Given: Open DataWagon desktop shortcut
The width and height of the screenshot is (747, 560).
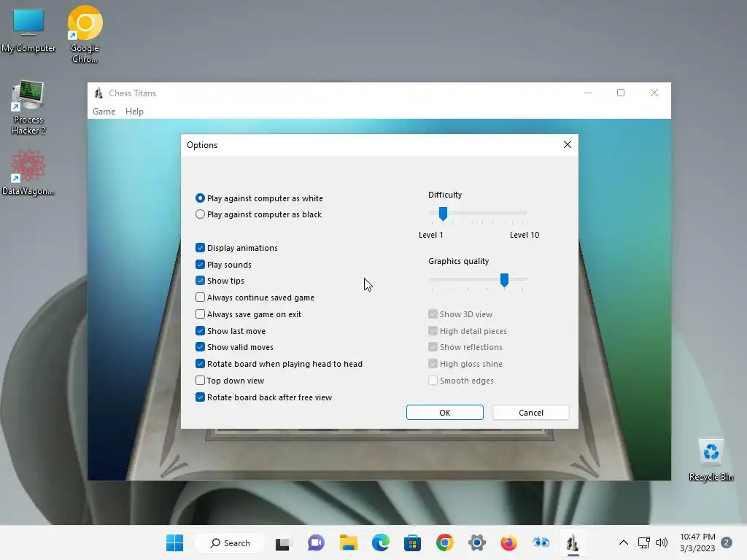Looking at the screenshot, I should (x=28, y=172).
